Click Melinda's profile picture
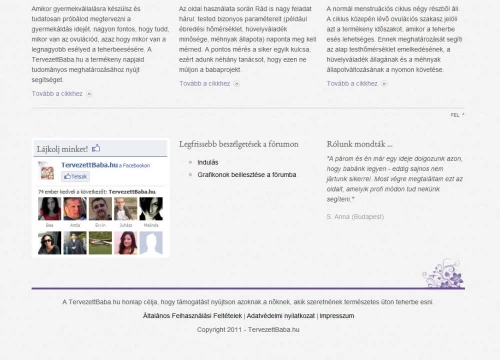The height and width of the screenshot is (360, 500). 151,209
